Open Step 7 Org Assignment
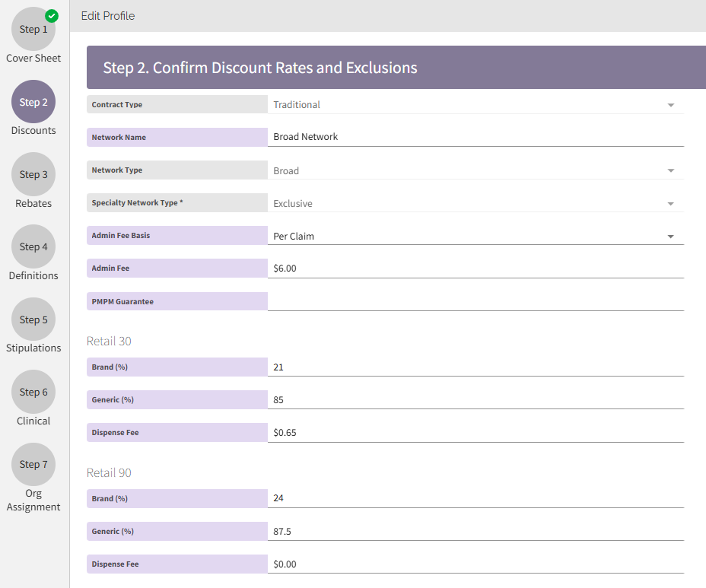 [33, 464]
